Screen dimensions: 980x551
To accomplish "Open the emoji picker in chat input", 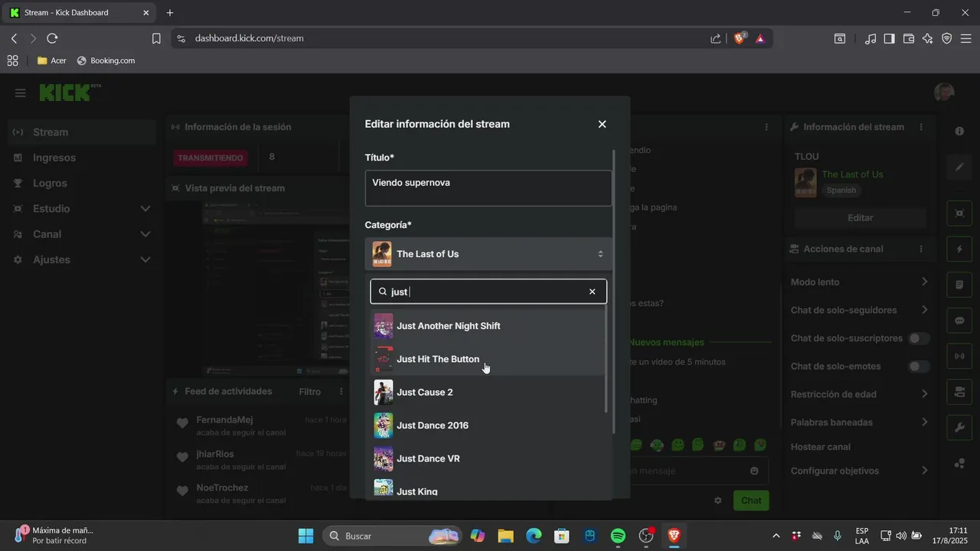I will point(754,471).
